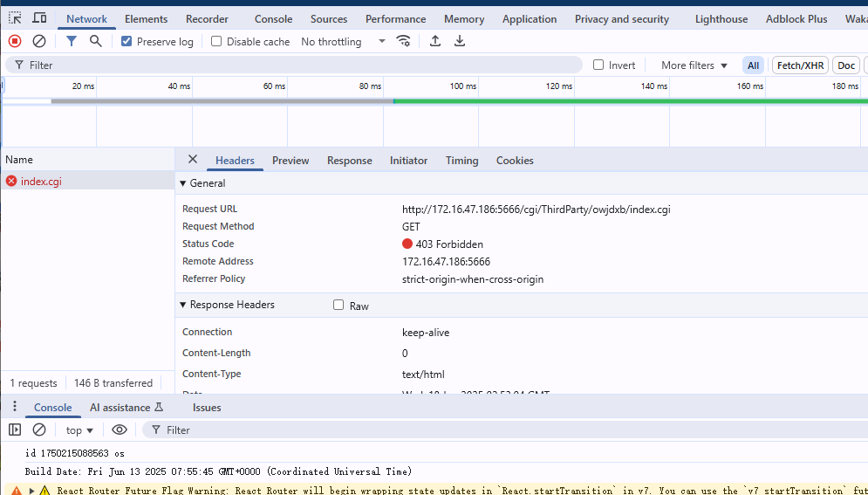Show the request Cookies tab

click(515, 161)
